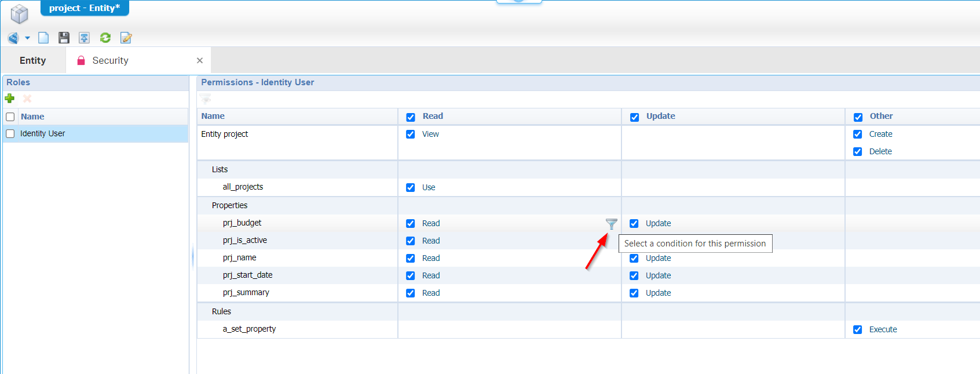Click the project - Entity* title tab
This screenshot has height=374, width=980.
85,8
